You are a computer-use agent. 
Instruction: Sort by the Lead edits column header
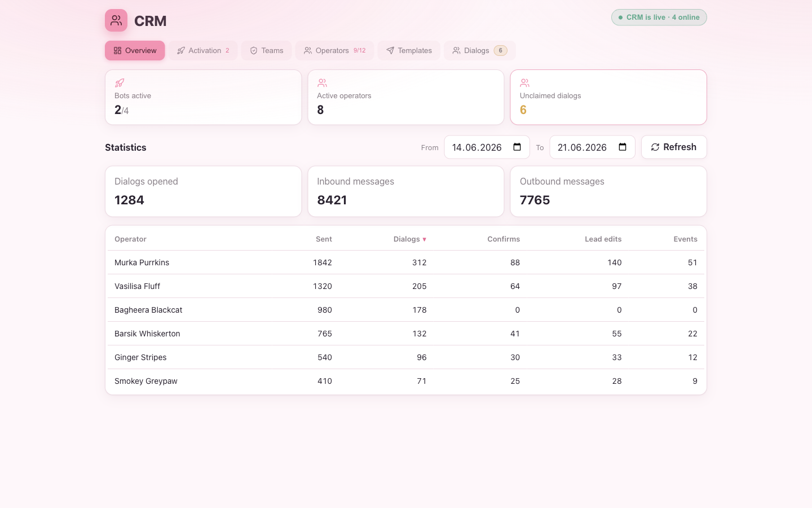point(603,239)
